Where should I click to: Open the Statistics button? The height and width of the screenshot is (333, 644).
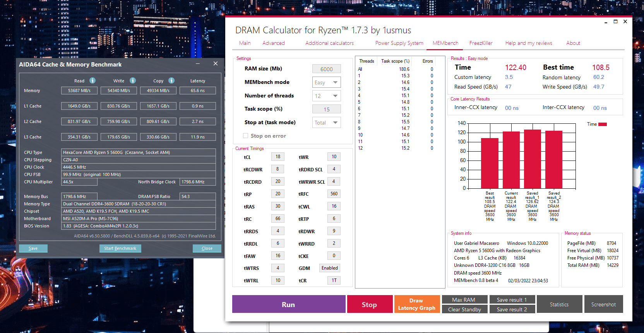point(560,304)
